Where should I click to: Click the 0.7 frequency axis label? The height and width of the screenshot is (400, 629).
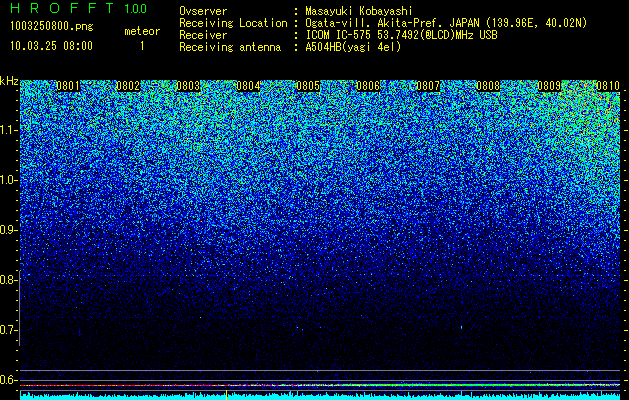pos(9,330)
